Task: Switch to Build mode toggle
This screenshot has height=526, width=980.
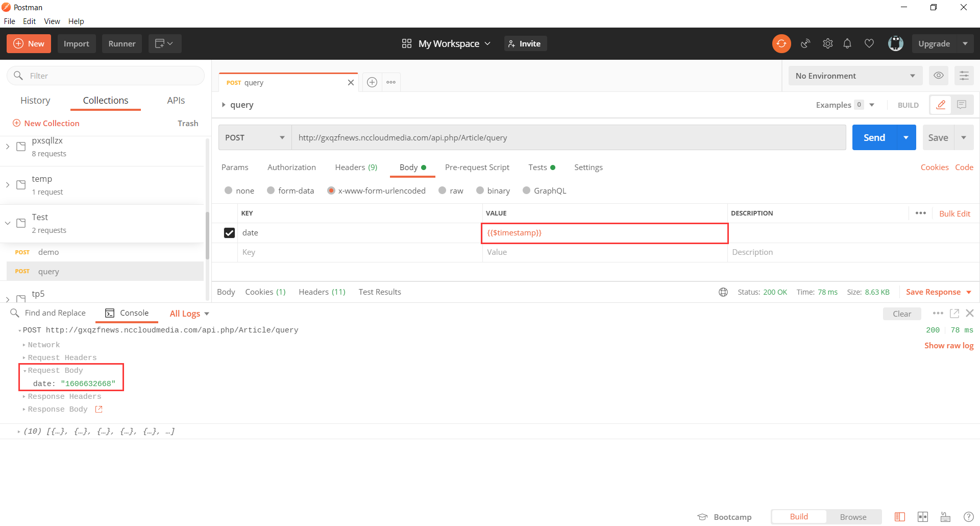Action: click(799, 517)
